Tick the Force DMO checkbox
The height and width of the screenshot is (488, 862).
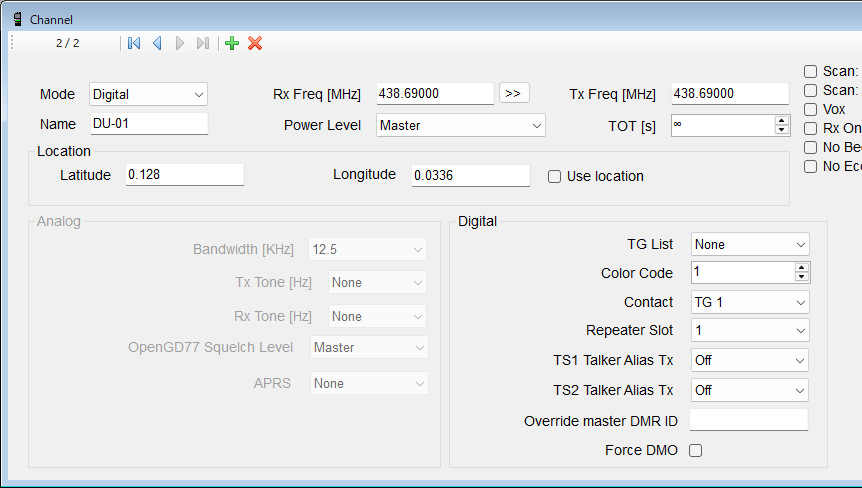[x=696, y=450]
